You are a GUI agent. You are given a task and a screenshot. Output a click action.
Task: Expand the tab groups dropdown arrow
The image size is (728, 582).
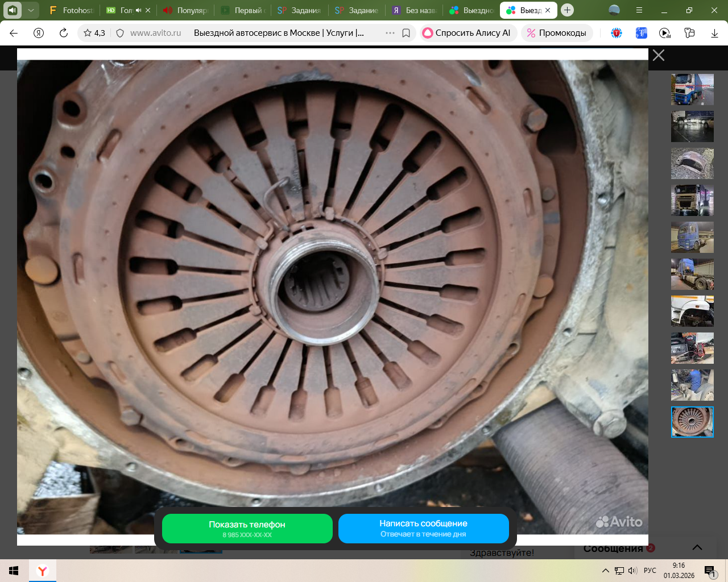[x=31, y=10]
